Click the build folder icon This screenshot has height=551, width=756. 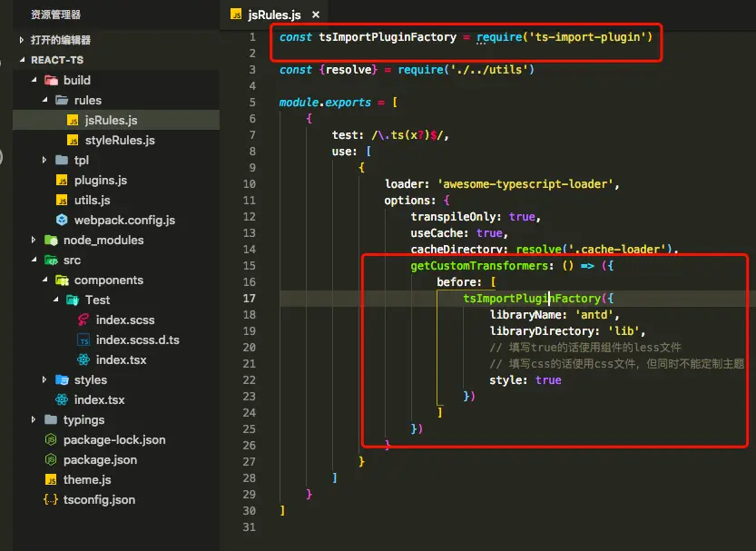pos(51,80)
